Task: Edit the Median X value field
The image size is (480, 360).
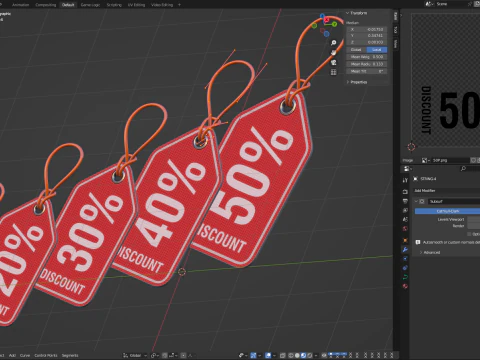Action: click(x=367, y=29)
